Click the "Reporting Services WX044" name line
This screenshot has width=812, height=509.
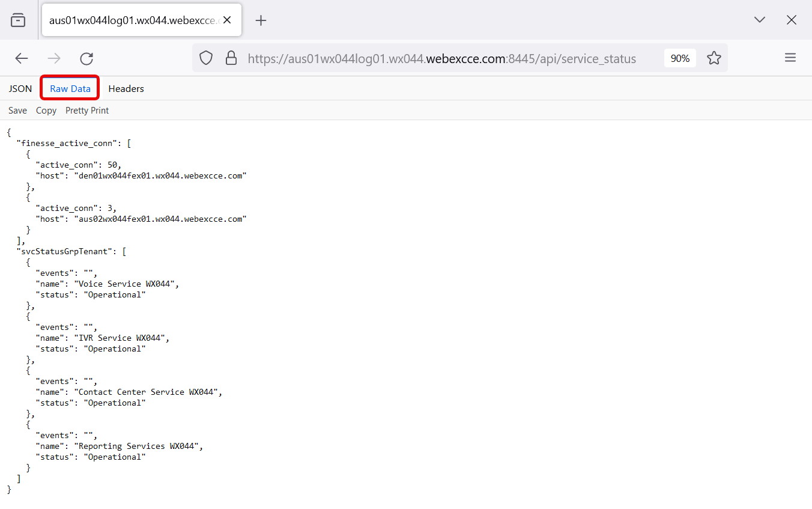pos(120,446)
